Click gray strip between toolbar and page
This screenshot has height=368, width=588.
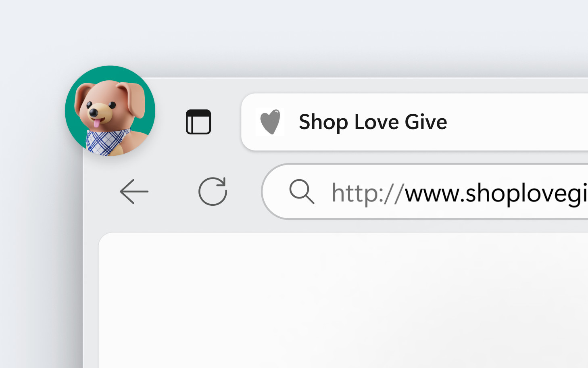point(343,226)
